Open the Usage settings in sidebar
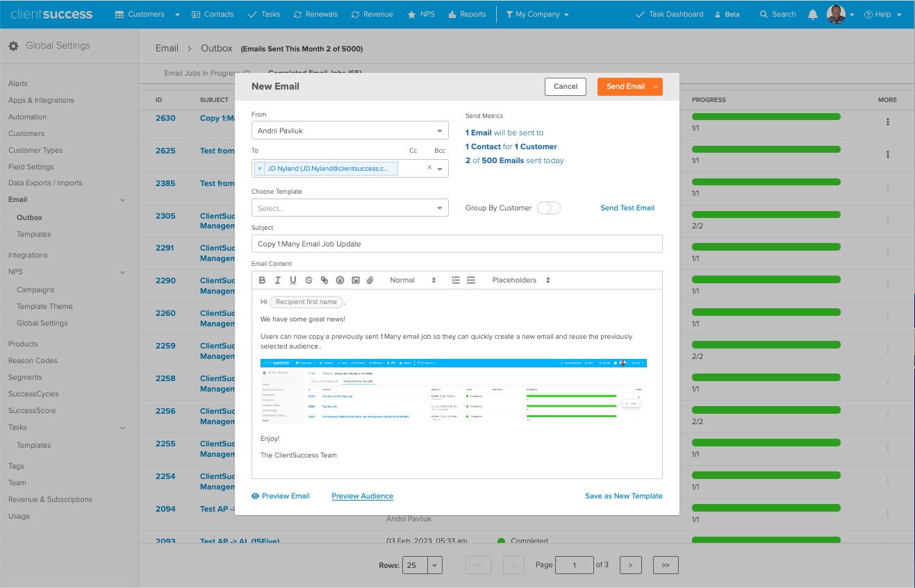915x588 pixels. (x=19, y=516)
